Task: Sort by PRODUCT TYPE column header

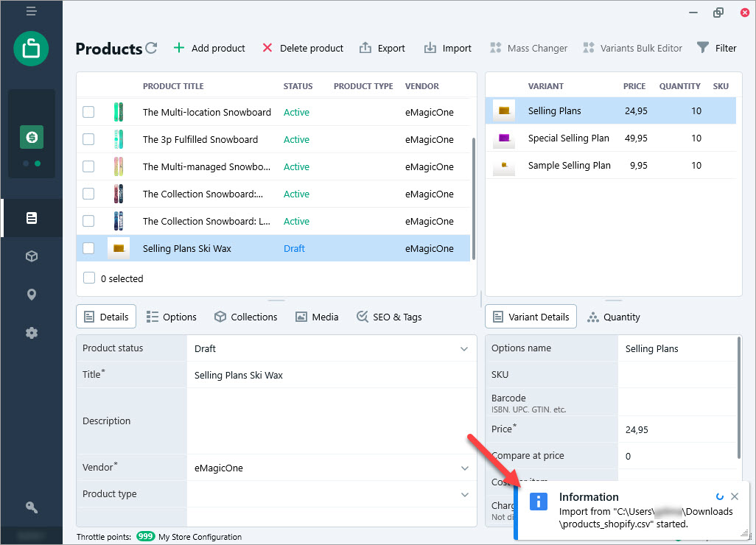Action: click(x=363, y=85)
